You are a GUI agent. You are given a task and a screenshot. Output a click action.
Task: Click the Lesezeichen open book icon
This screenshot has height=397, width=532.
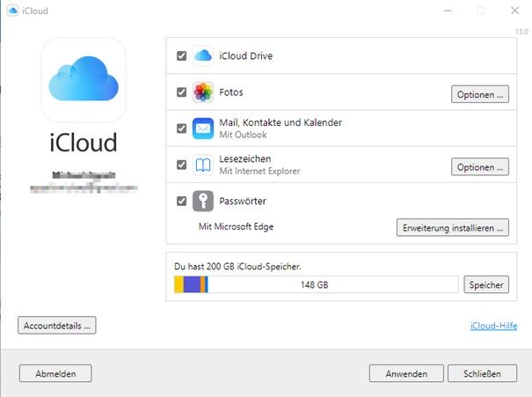[203, 165]
